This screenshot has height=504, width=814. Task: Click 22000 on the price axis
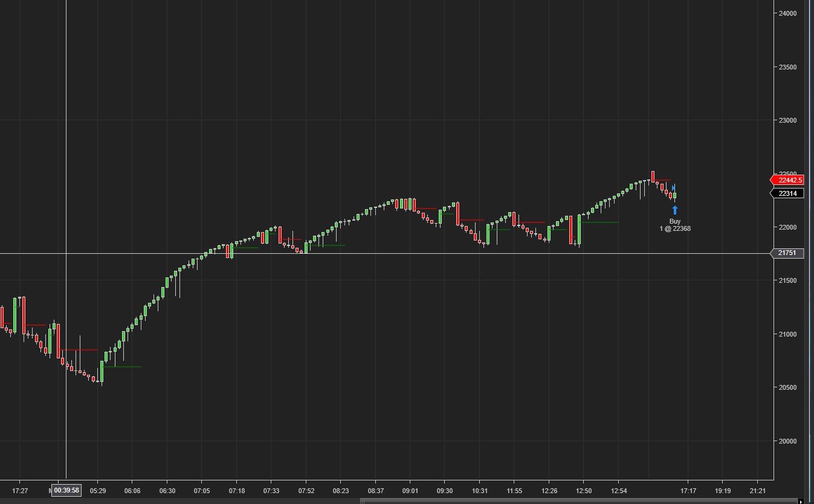pos(788,227)
